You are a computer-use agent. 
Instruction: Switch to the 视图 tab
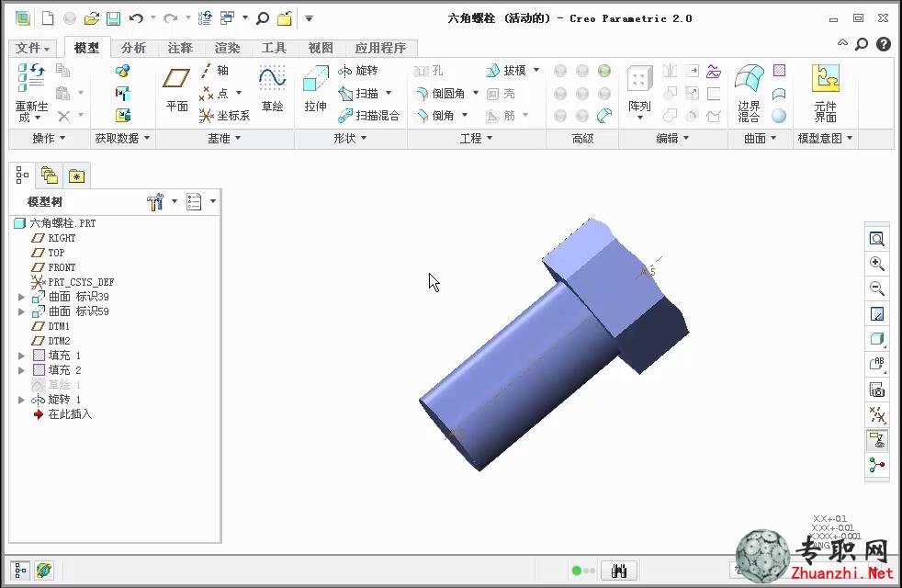click(x=321, y=48)
